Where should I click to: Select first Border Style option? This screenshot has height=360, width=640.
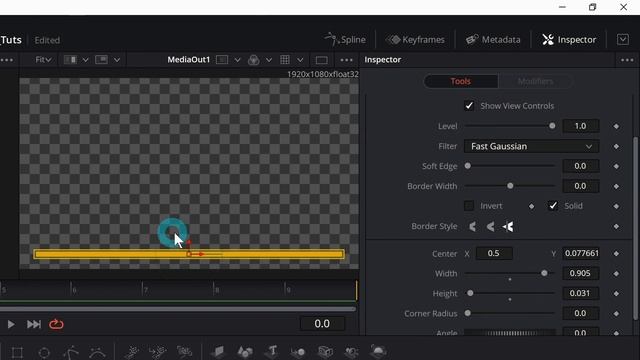pyautogui.click(x=472, y=227)
